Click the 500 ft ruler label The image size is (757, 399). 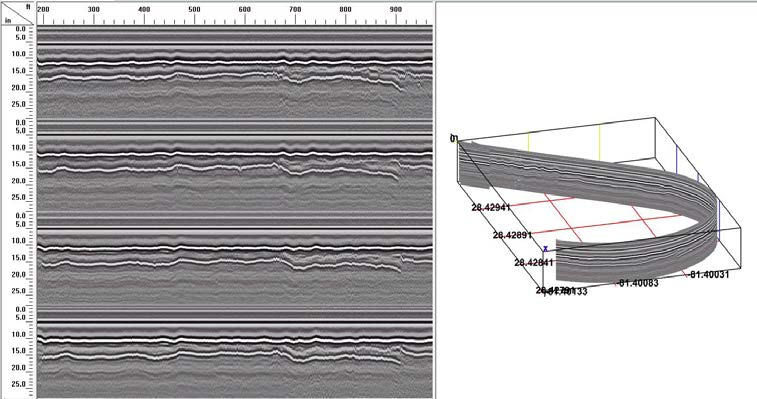click(194, 10)
